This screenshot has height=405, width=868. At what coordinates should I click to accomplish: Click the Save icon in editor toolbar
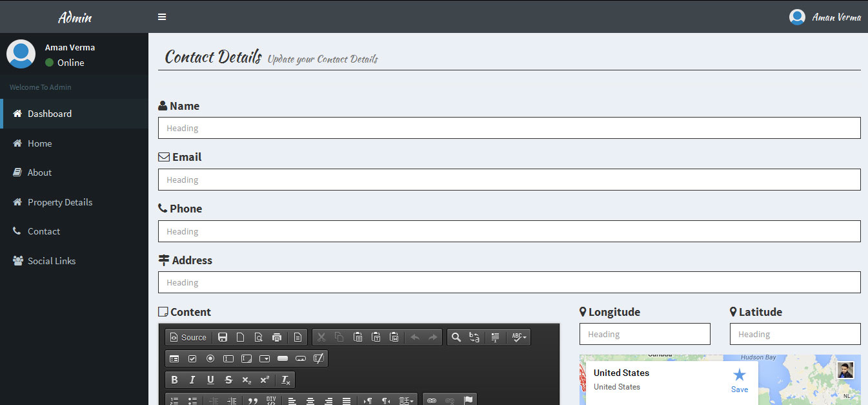coord(223,337)
